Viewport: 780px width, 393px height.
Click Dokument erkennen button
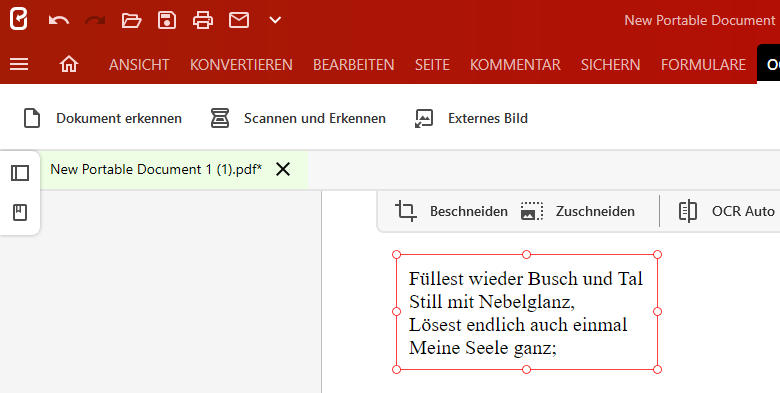point(102,118)
